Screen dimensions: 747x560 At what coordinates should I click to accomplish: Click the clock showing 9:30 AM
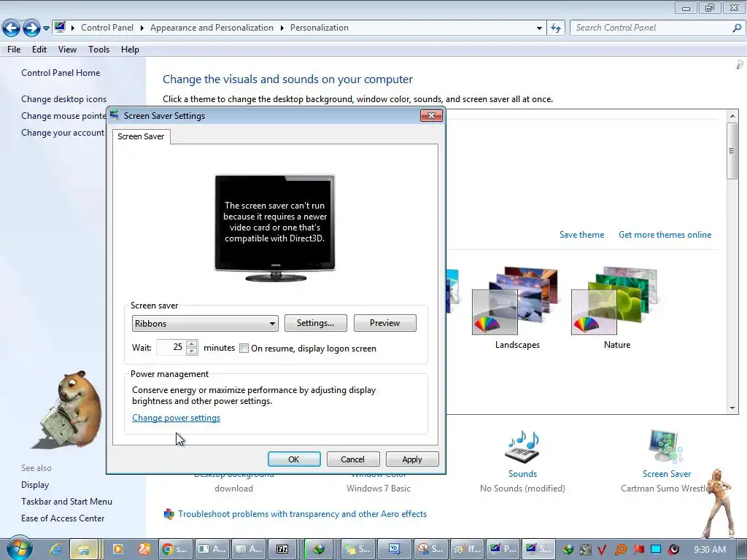[x=710, y=550]
